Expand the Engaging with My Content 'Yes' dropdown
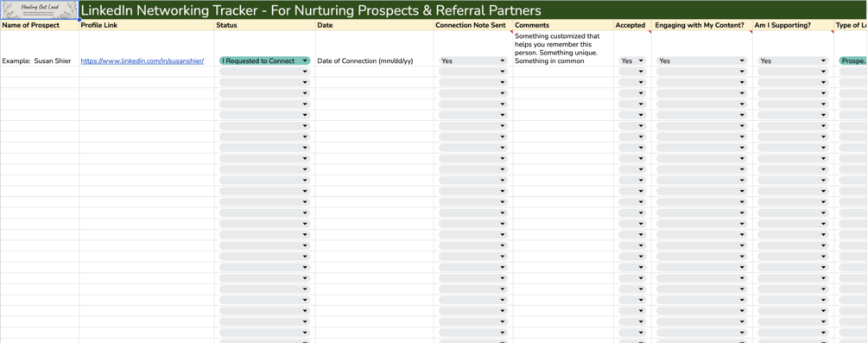Viewport: 868px width, 343px height. (701, 61)
